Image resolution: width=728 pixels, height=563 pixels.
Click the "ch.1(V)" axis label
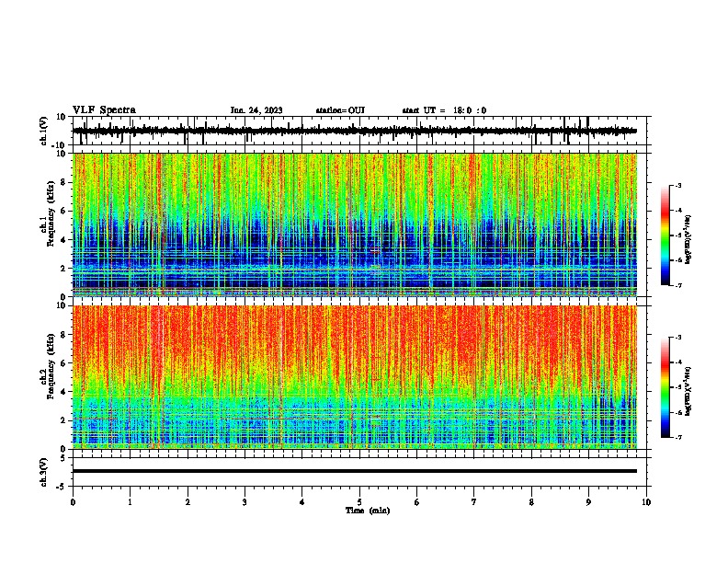click(44, 131)
